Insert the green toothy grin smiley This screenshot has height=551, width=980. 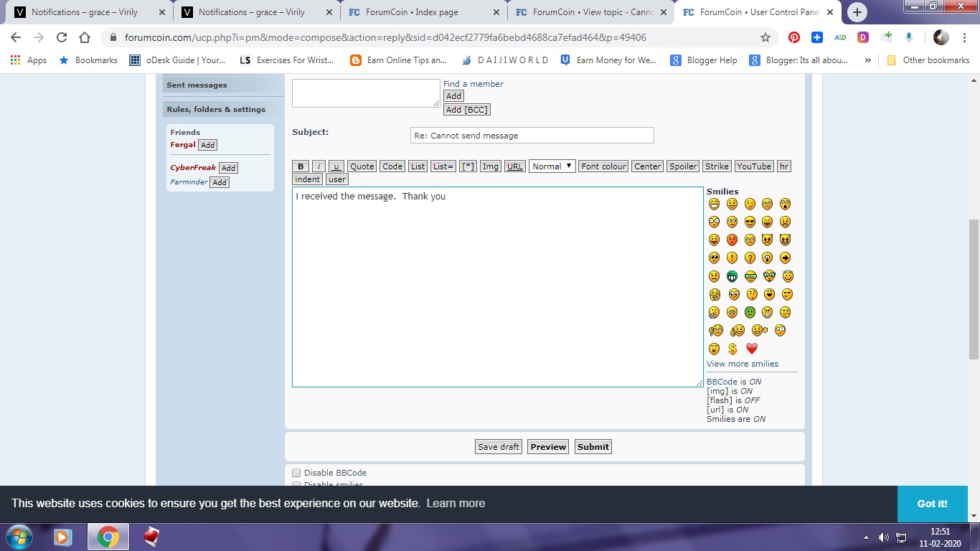pos(732,276)
